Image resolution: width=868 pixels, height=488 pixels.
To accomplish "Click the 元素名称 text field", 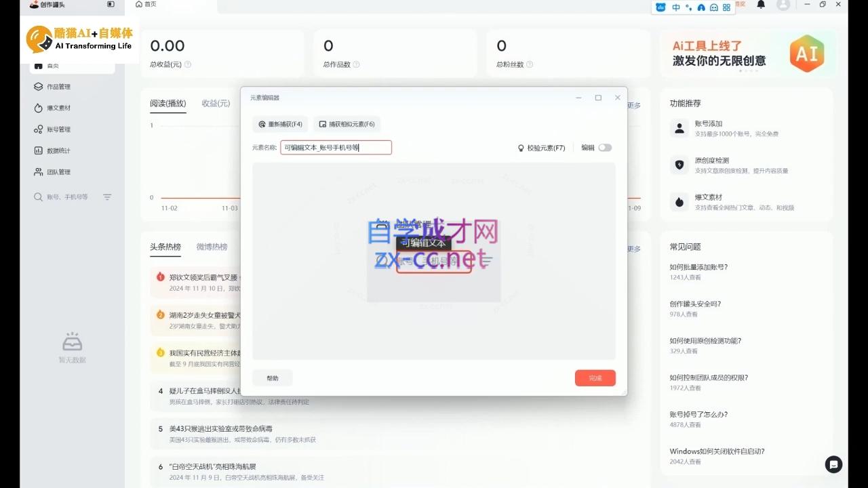I will [x=336, y=147].
